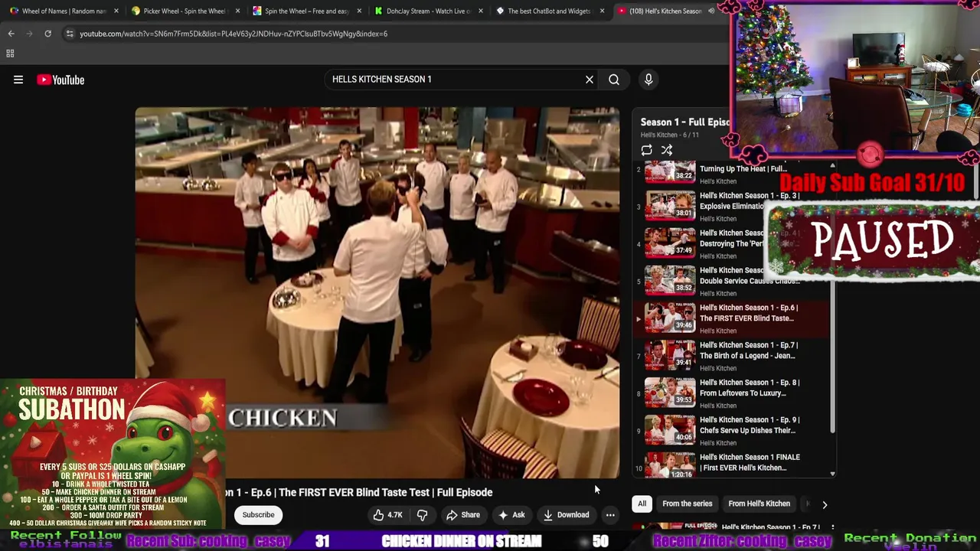This screenshot has width=980, height=551.
Task: Open Turning Up The Heat playlist thumbnail
Action: 670,172
